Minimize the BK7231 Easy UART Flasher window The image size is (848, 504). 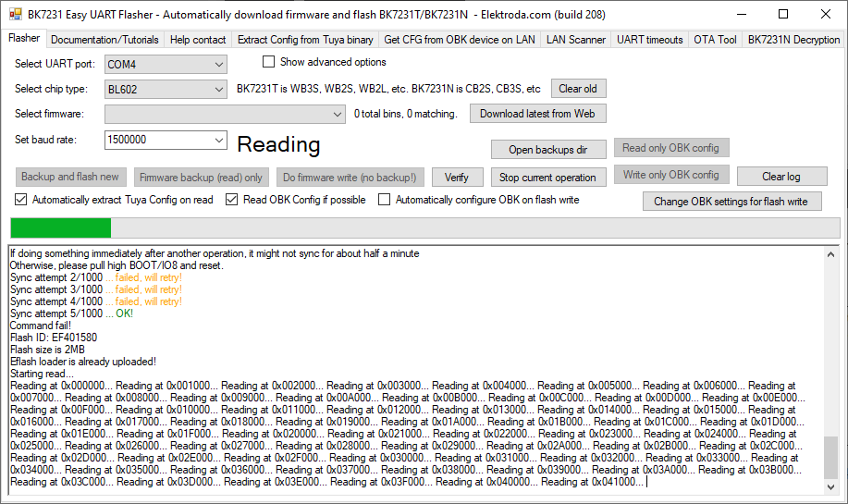pyautogui.click(x=742, y=14)
